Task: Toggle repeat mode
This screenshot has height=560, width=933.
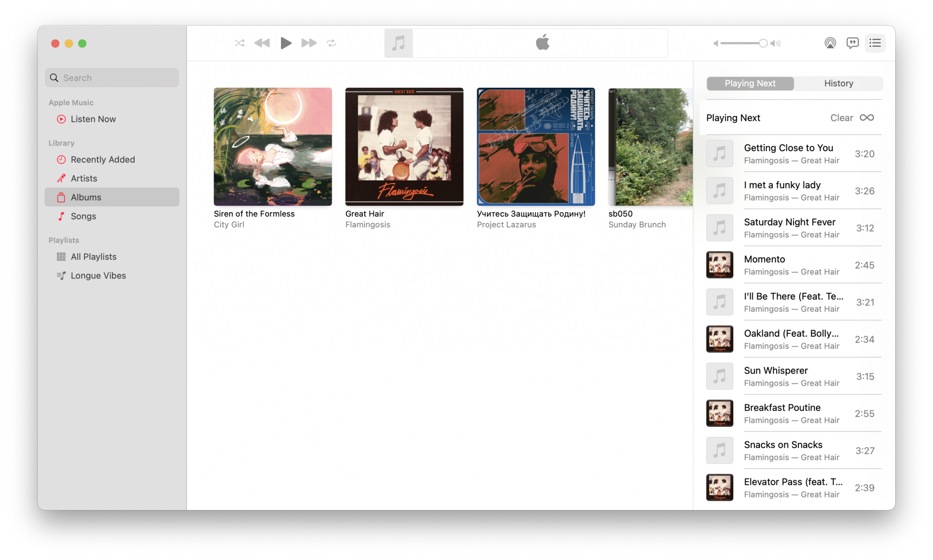Action: (331, 43)
